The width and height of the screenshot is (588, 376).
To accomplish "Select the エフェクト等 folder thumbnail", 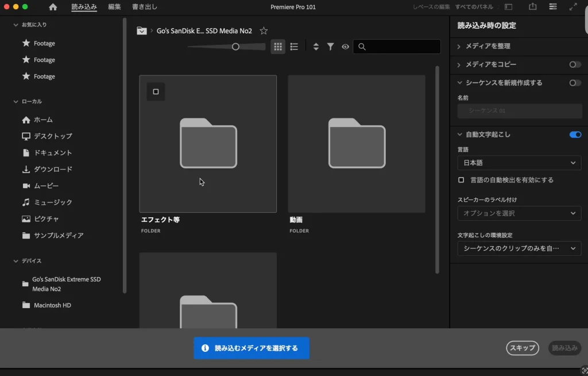I will pyautogui.click(x=208, y=144).
